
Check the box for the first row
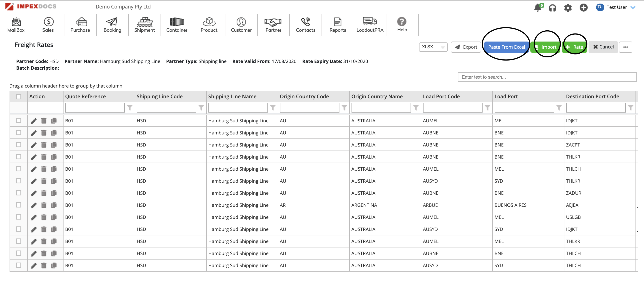19,121
